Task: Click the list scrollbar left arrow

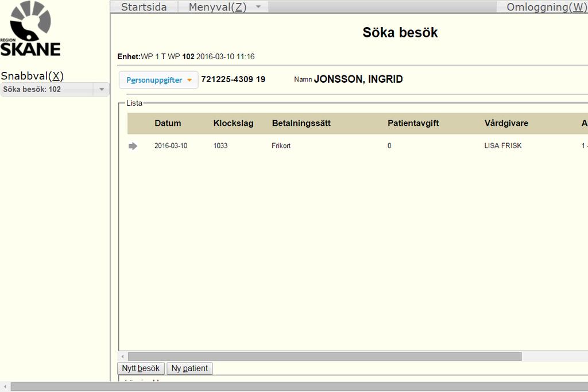Action: coord(123,356)
